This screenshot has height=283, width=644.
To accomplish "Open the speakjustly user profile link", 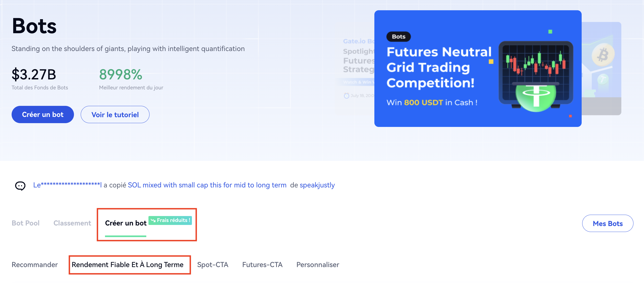I will (317, 185).
